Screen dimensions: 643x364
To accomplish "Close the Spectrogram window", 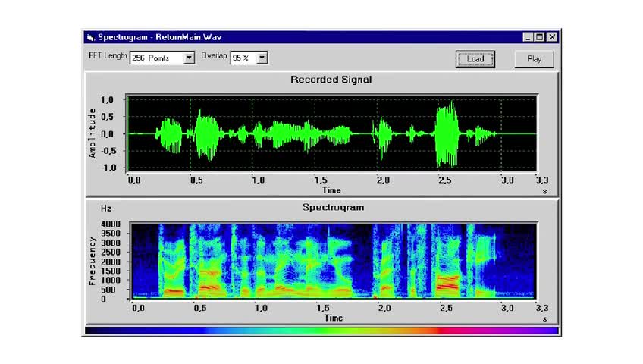I will point(552,37).
